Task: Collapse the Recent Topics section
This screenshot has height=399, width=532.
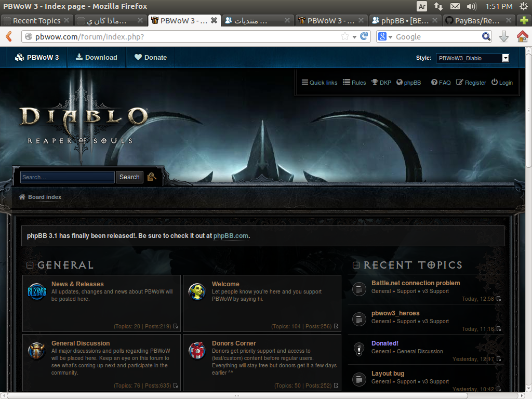Action: pyautogui.click(x=356, y=265)
